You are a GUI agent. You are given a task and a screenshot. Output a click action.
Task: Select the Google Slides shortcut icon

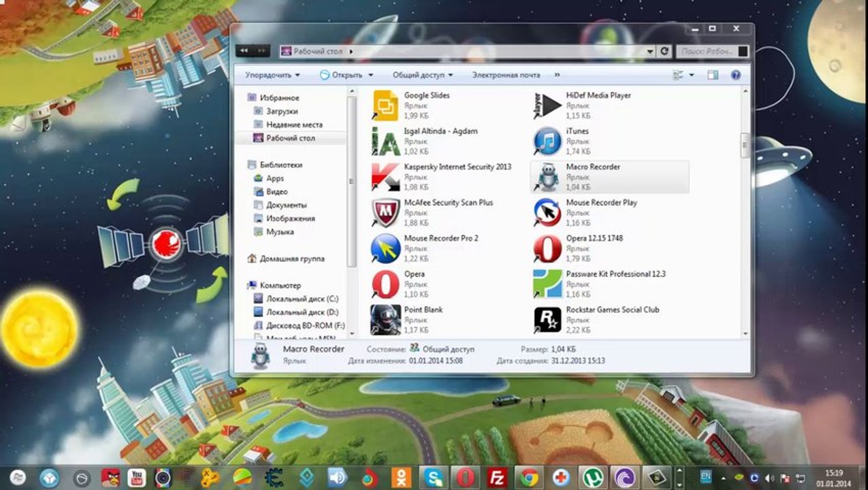point(385,106)
